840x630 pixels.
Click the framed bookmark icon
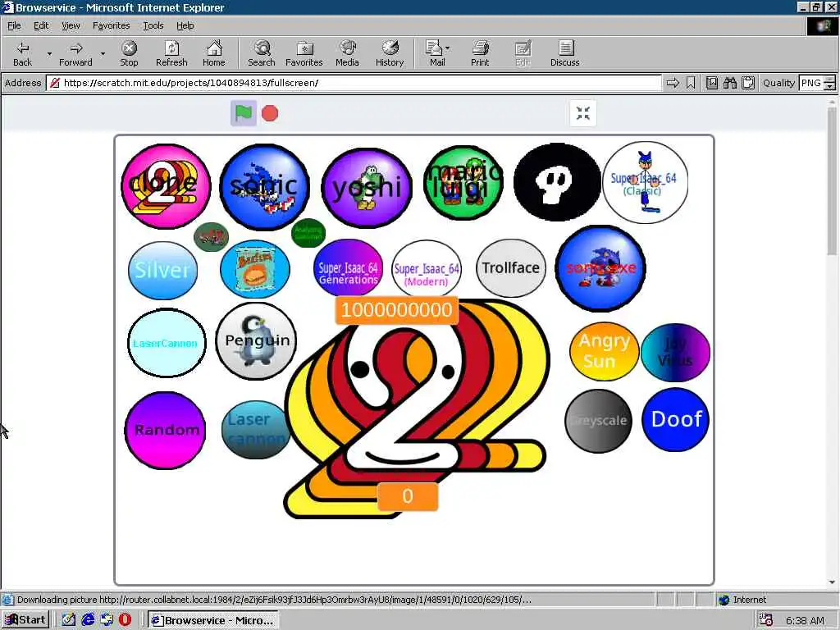(711, 83)
